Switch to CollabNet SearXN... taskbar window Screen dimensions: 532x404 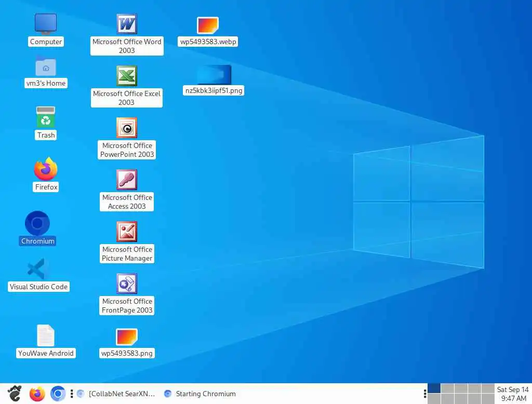point(116,394)
